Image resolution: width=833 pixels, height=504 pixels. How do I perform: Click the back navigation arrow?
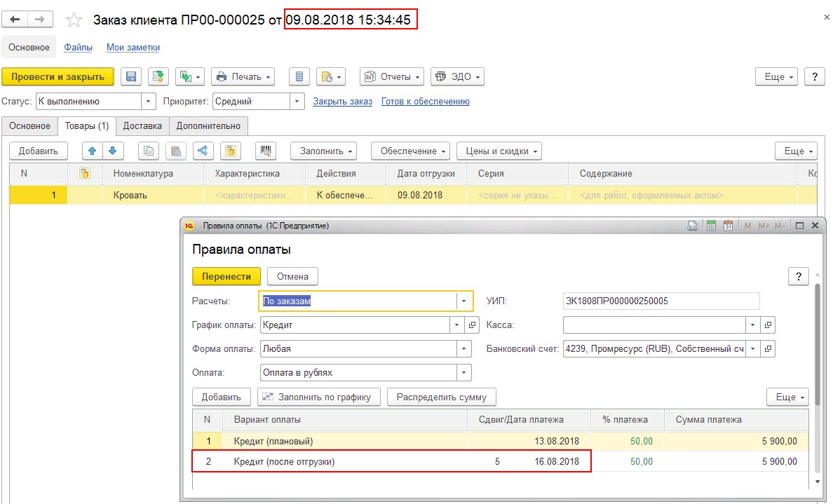click(x=16, y=20)
